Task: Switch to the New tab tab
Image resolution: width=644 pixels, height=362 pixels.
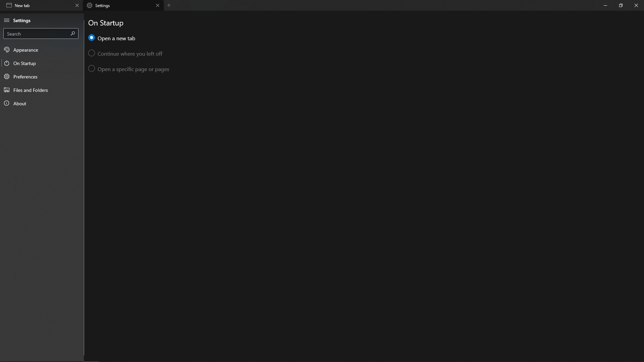Action: (41, 5)
